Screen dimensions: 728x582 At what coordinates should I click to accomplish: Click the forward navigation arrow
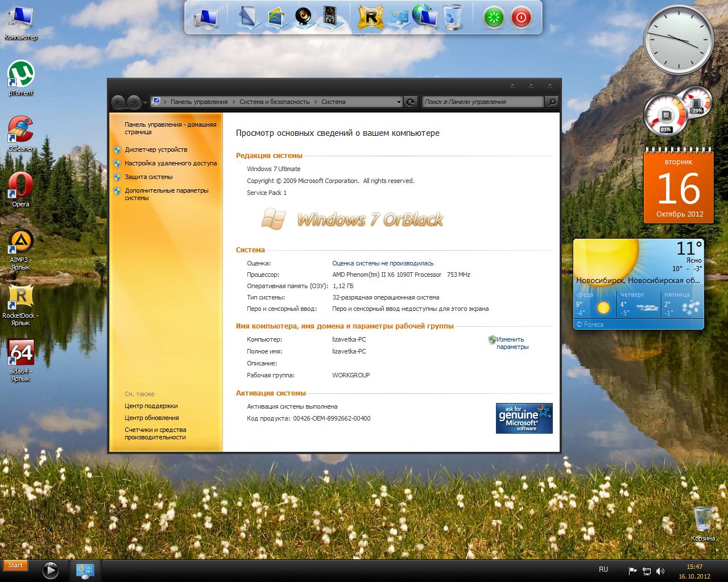click(x=133, y=102)
